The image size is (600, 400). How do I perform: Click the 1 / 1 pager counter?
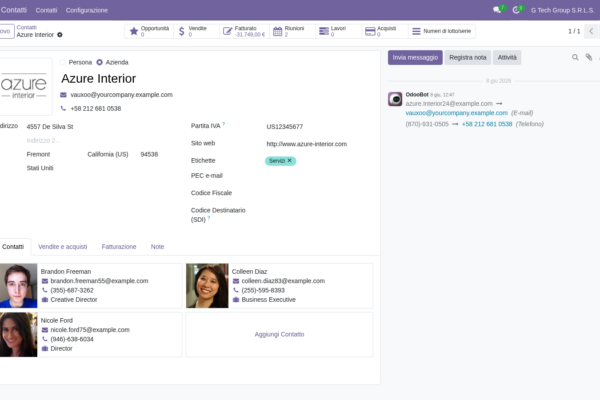(x=574, y=31)
